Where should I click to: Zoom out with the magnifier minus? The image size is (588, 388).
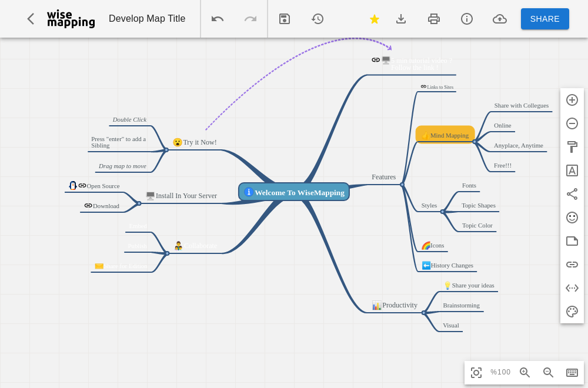pyautogui.click(x=548, y=372)
